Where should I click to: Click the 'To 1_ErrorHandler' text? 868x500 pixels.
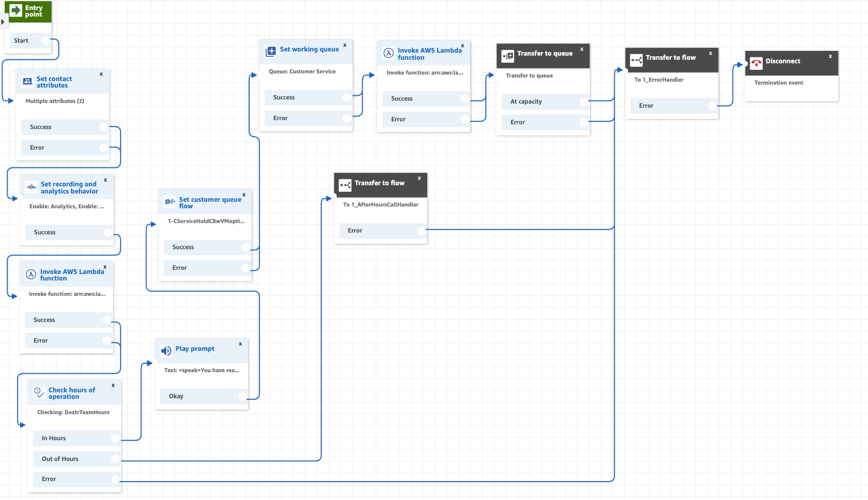coord(659,80)
